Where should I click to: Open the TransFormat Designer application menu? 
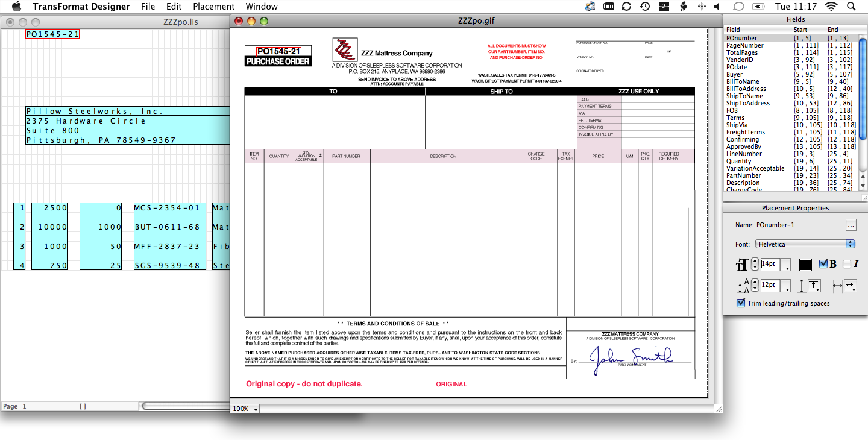coord(81,7)
